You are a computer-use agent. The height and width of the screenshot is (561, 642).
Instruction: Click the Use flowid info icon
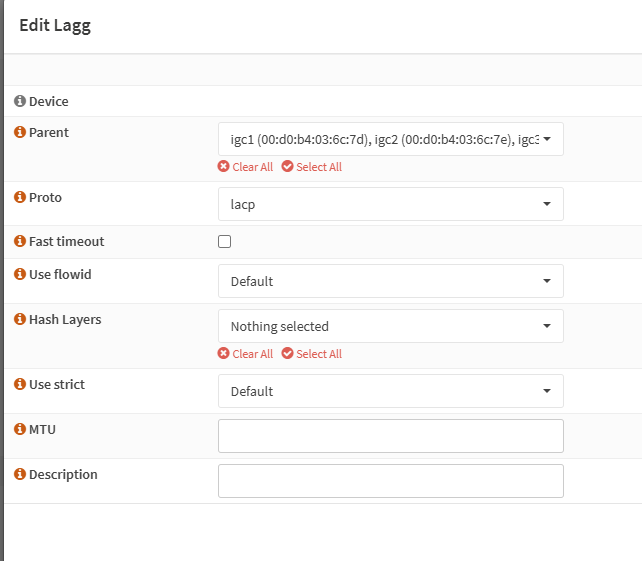click(x=20, y=274)
